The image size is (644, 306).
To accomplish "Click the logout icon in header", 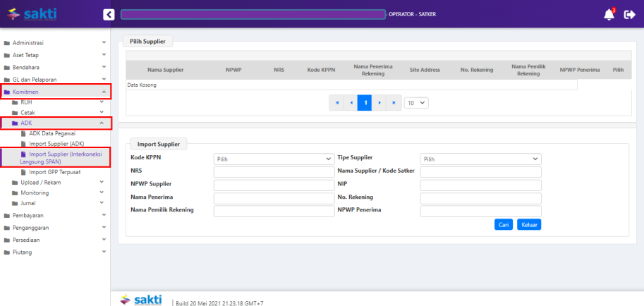I will (630, 14).
